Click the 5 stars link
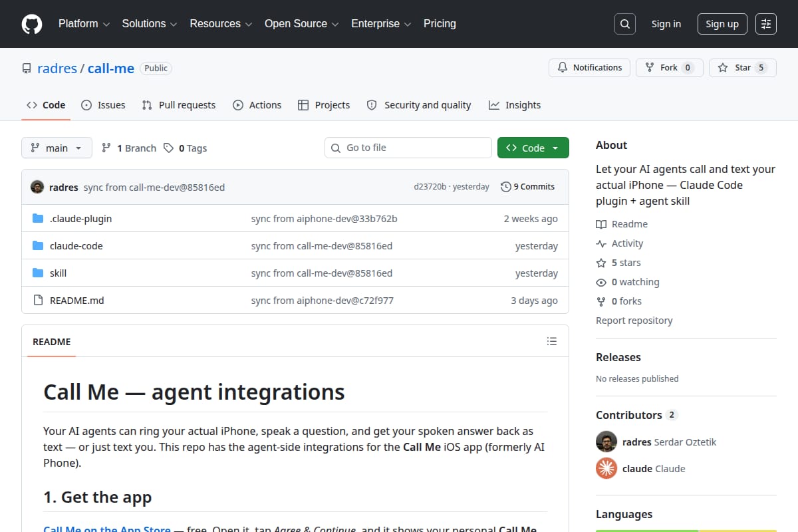 click(618, 263)
